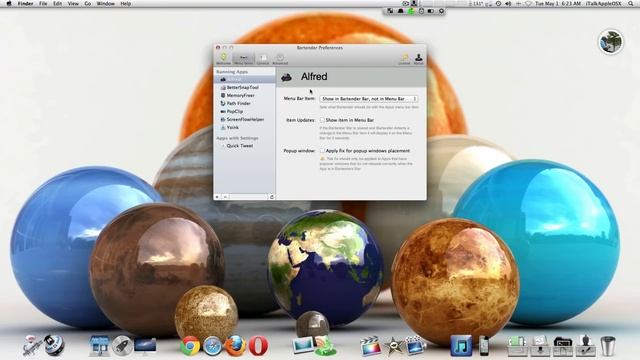Click the Spotlight search icon in the menu bar
The width and height of the screenshot is (640, 360).
(x=631, y=3)
